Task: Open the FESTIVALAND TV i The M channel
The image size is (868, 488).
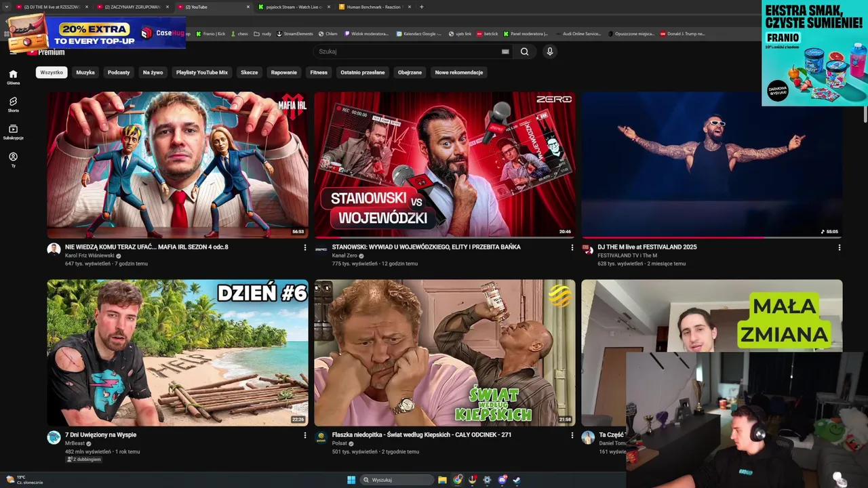Action: pyautogui.click(x=627, y=256)
